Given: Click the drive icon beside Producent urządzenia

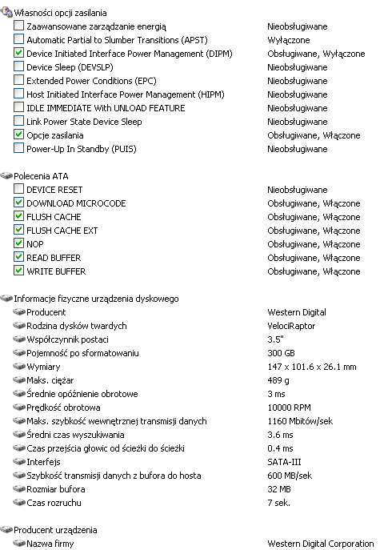Looking at the screenshot, I should [6, 530].
